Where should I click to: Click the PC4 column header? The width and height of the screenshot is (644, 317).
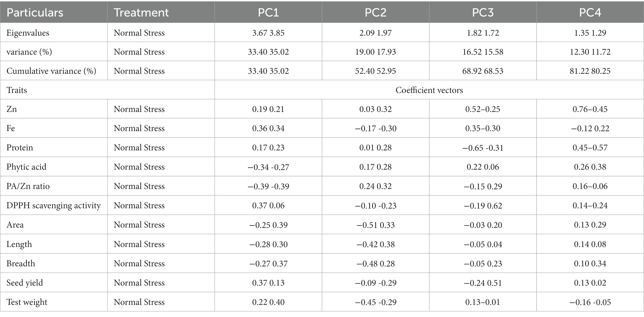(x=590, y=13)
